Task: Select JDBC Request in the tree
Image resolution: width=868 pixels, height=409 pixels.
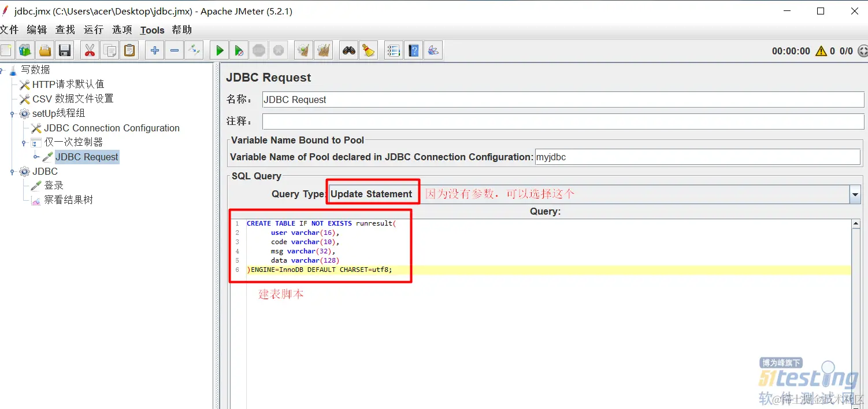Action: 87,157
